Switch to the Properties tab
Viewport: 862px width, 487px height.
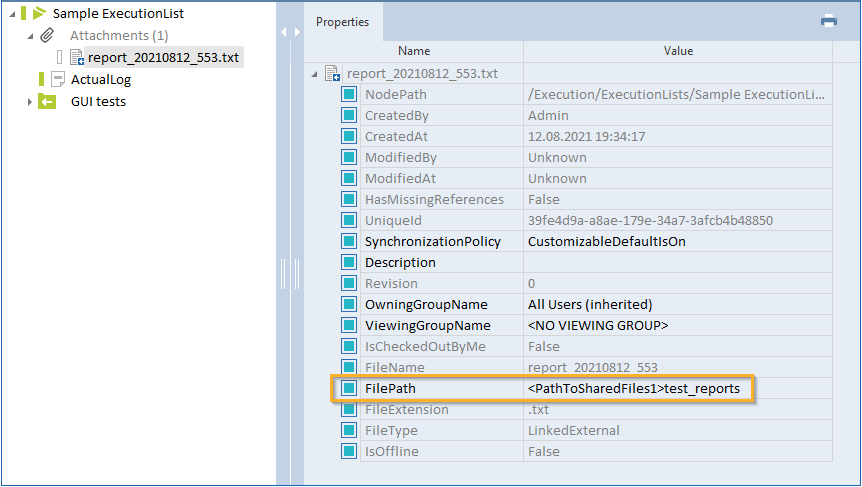[x=343, y=21]
